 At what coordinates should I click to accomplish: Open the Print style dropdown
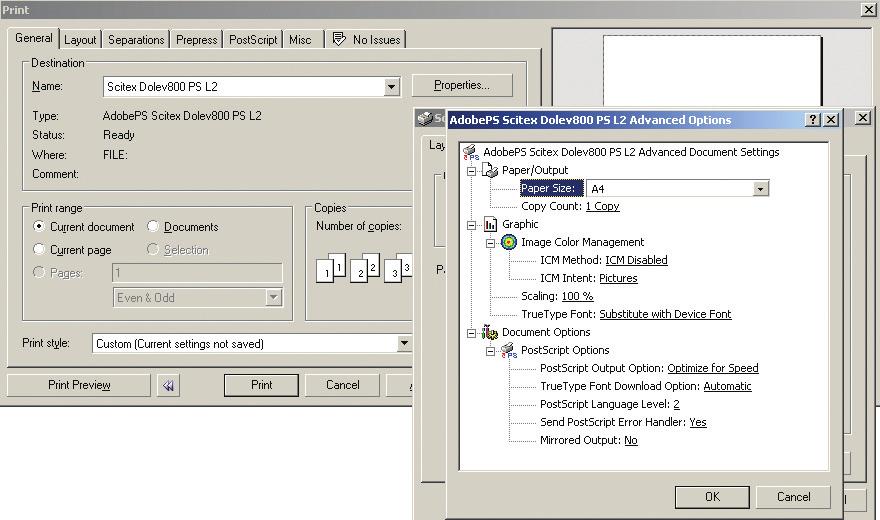[x=404, y=343]
